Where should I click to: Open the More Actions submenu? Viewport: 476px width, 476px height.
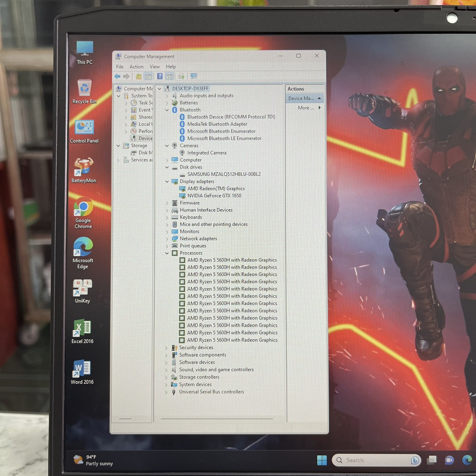309,108
